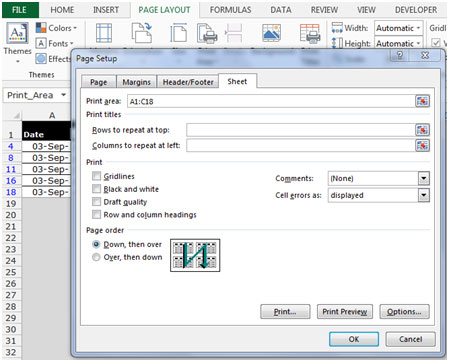Image resolution: width=449 pixels, height=362 pixels.
Task: Open the Width Automatic dropdown
Action: click(x=399, y=28)
